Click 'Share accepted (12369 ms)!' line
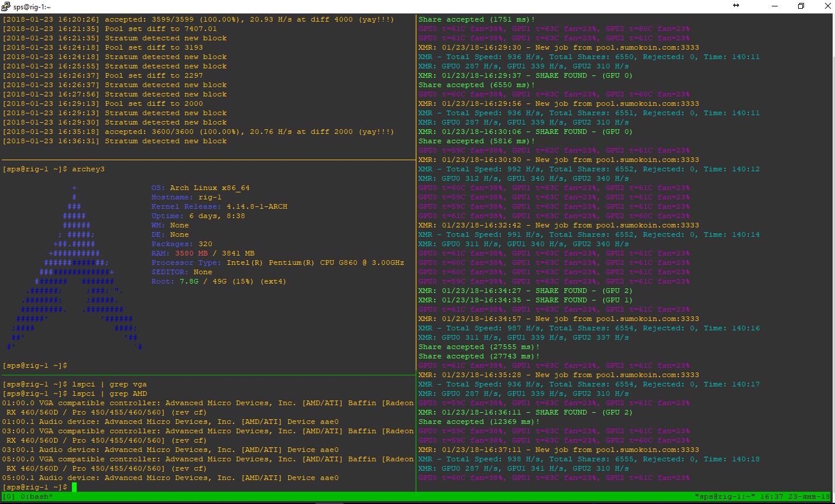 (479, 422)
